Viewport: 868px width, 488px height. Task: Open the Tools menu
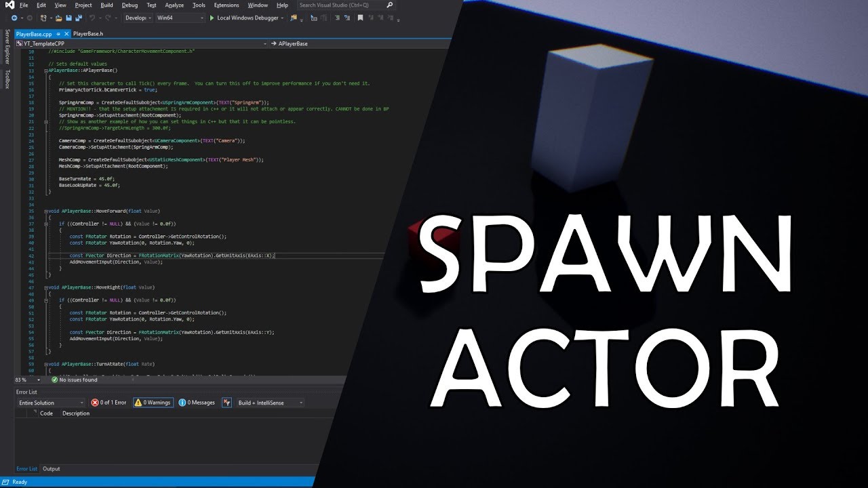click(199, 5)
